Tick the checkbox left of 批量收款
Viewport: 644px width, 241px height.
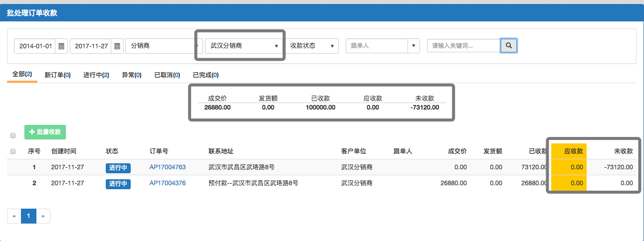(13, 135)
